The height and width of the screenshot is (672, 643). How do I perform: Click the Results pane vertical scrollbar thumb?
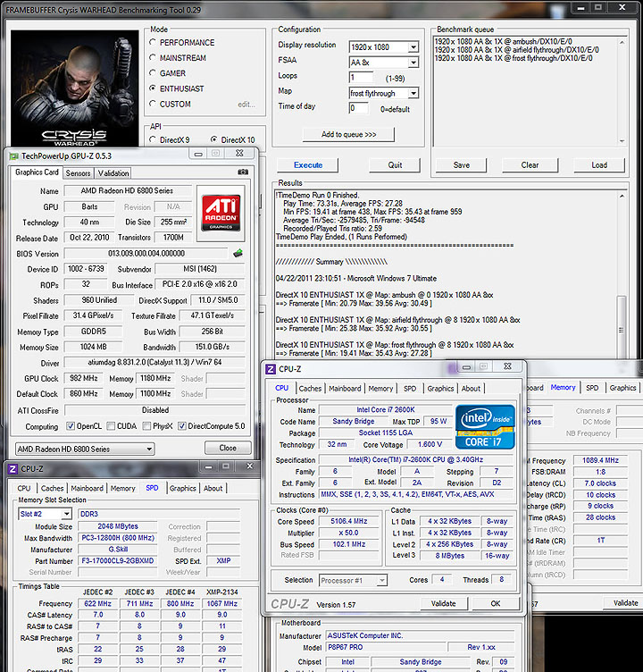(x=622, y=326)
